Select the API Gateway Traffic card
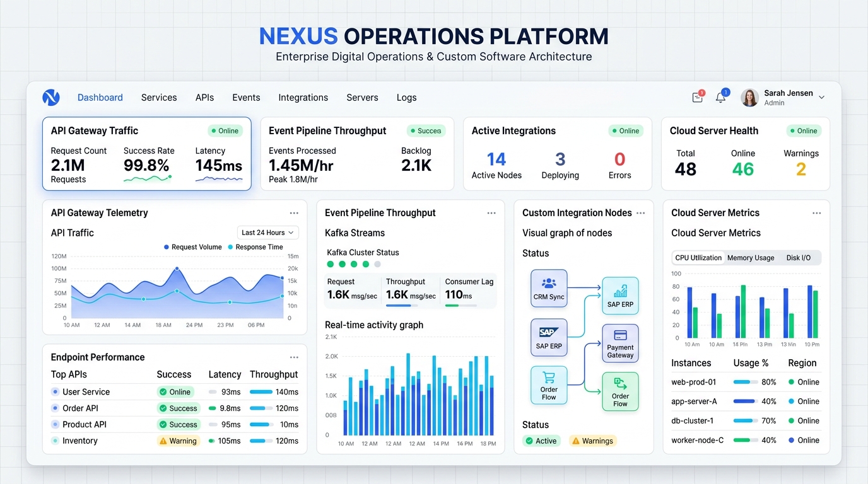Image resolution: width=868 pixels, height=484 pixels. point(147,154)
